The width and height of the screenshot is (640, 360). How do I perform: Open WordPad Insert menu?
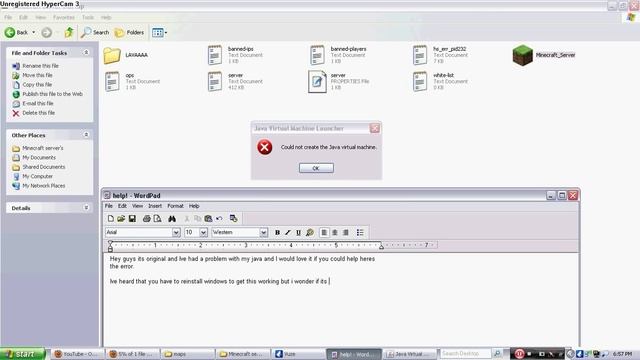[155, 206]
